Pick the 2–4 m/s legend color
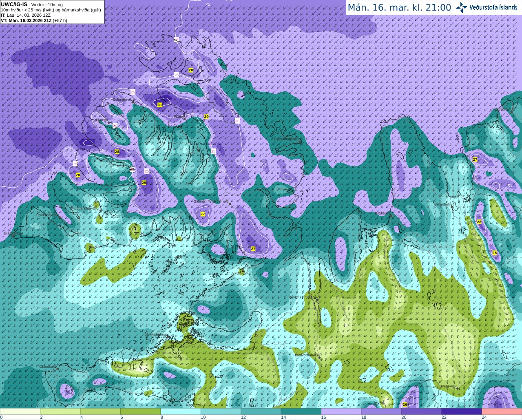 pyautogui.click(x=60, y=411)
